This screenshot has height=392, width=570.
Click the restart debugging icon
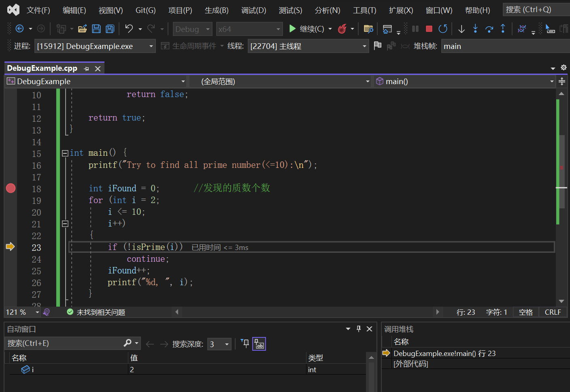click(x=443, y=29)
